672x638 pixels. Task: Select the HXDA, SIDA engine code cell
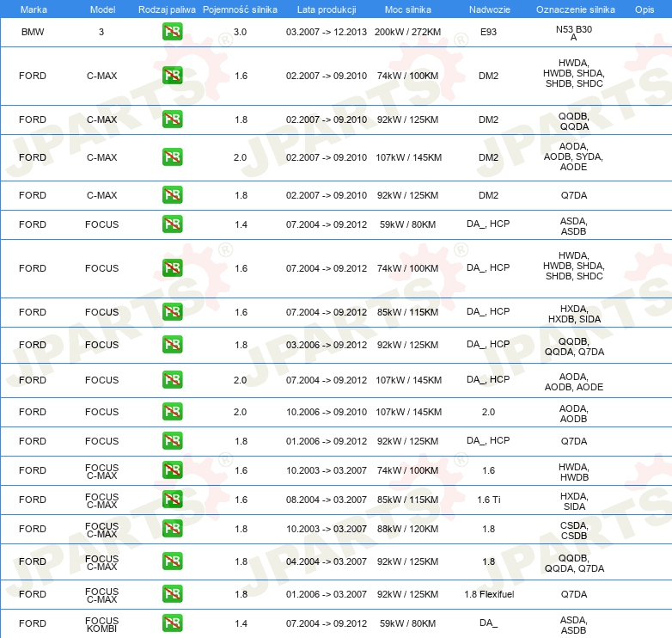click(574, 501)
